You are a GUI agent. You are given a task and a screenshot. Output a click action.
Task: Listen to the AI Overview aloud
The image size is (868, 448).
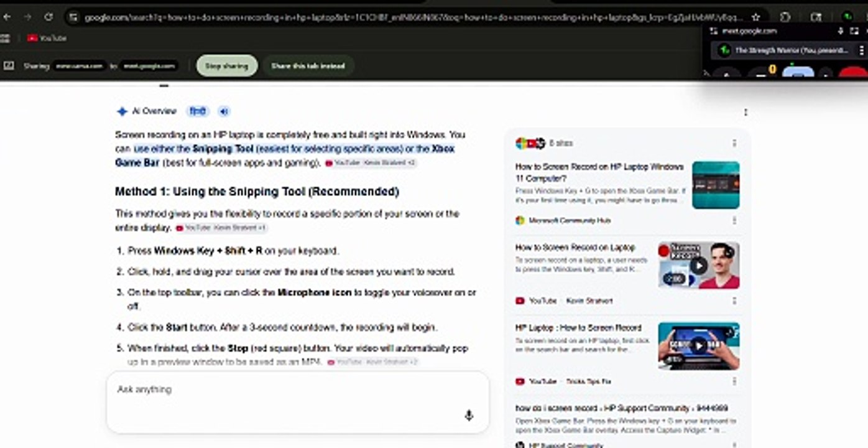pos(224,111)
